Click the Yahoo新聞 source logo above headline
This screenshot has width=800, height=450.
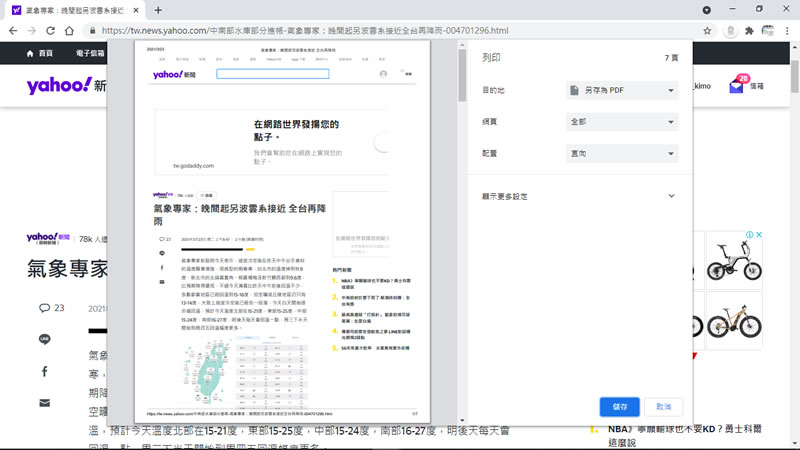point(48,238)
